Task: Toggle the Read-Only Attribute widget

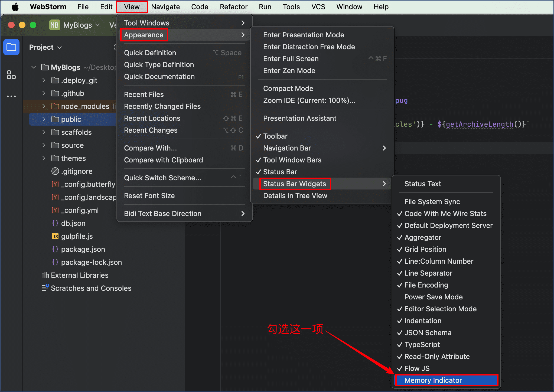Action: coord(446,357)
